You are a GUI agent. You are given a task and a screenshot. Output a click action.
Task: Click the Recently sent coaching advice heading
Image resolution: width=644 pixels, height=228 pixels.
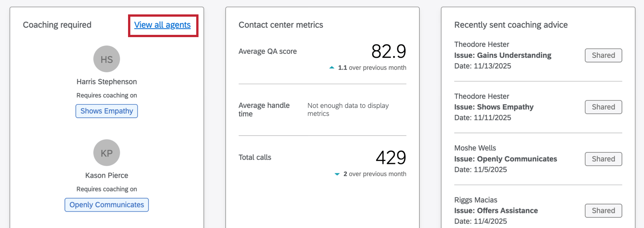[x=511, y=25]
